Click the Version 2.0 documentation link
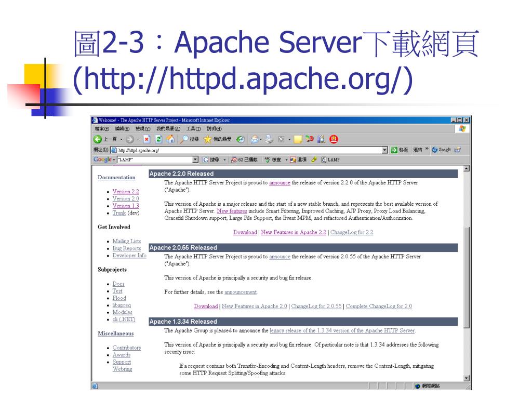 (x=126, y=198)
